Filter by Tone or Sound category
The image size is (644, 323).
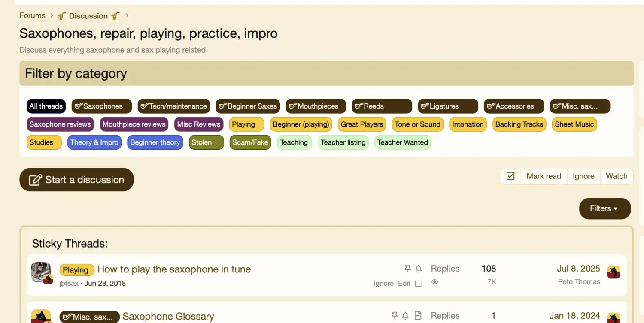coord(418,124)
